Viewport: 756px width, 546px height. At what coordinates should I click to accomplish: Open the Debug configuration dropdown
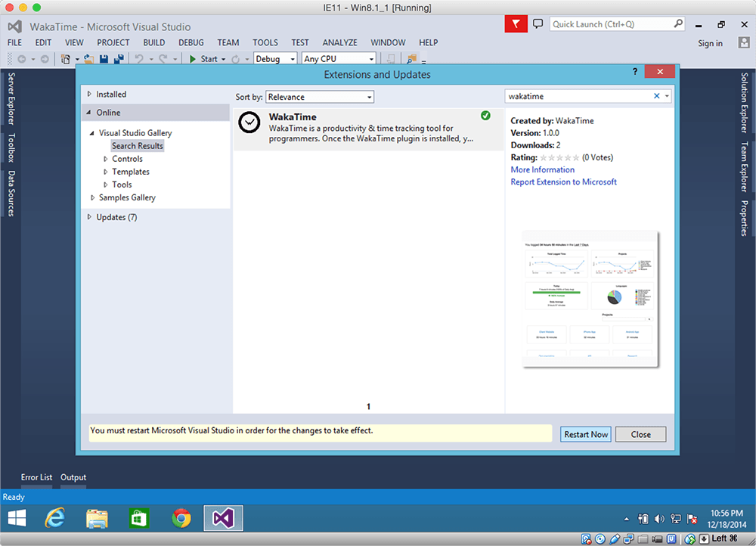tap(275, 59)
